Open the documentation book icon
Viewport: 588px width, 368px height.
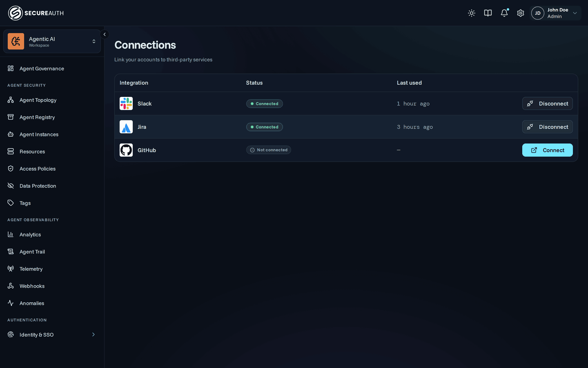(x=488, y=13)
